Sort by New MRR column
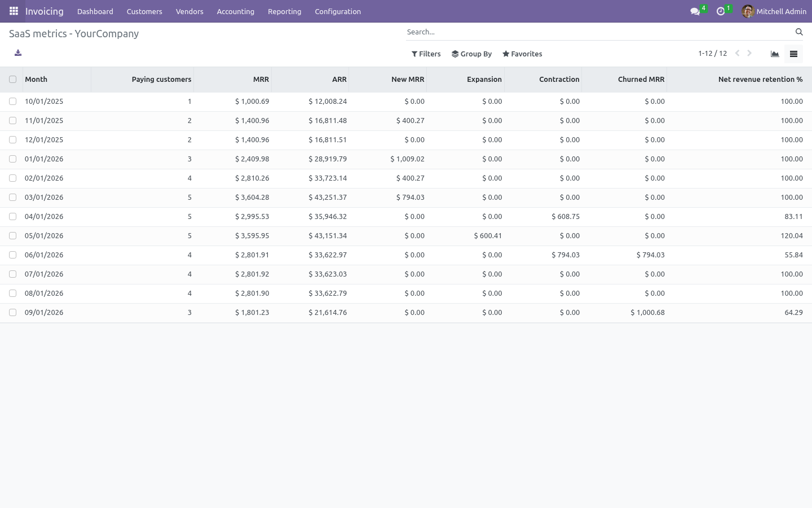The width and height of the screenshot is (812, 508). click(x=388, y=80)
